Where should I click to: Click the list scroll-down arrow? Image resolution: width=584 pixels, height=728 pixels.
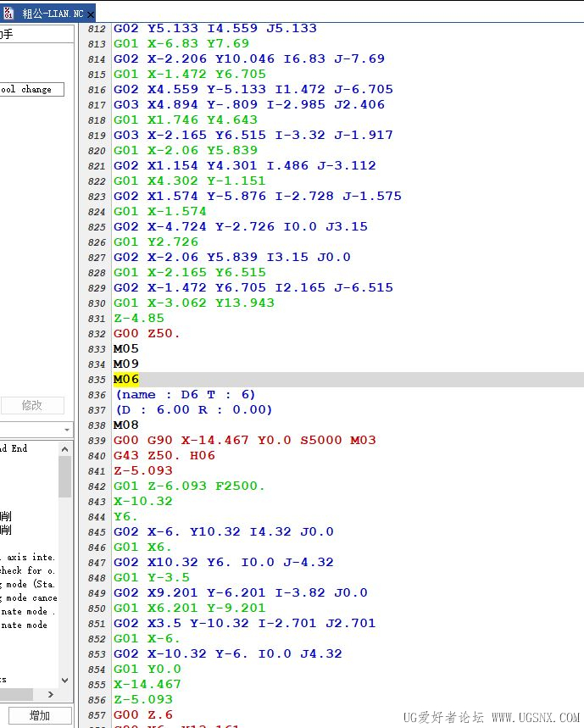click(65, 681)
